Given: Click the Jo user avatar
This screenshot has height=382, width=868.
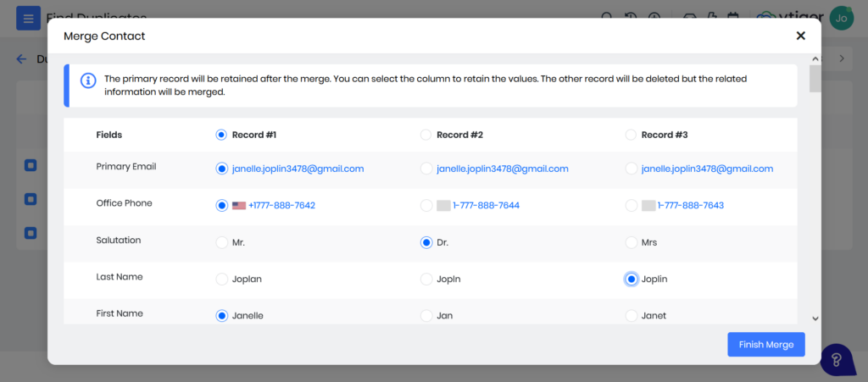Looking at the screenshot, I should coord(841,18).
